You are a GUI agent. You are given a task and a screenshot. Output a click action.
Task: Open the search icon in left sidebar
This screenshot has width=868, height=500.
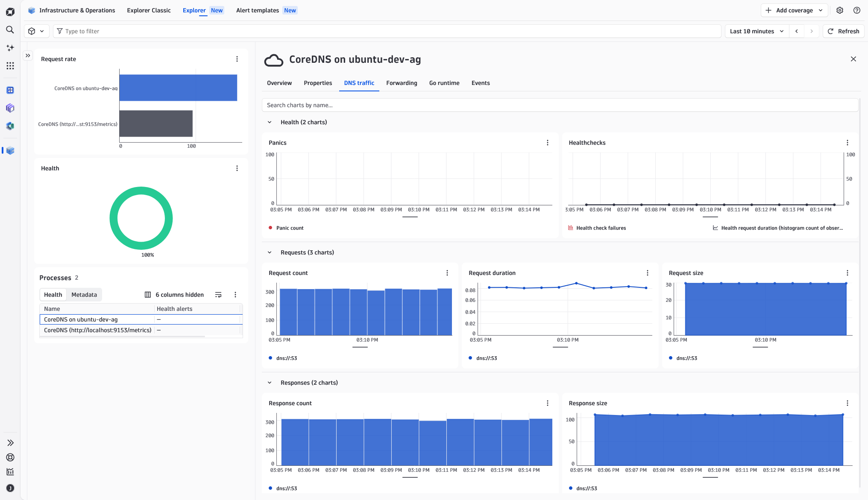(x=10, y=30)
